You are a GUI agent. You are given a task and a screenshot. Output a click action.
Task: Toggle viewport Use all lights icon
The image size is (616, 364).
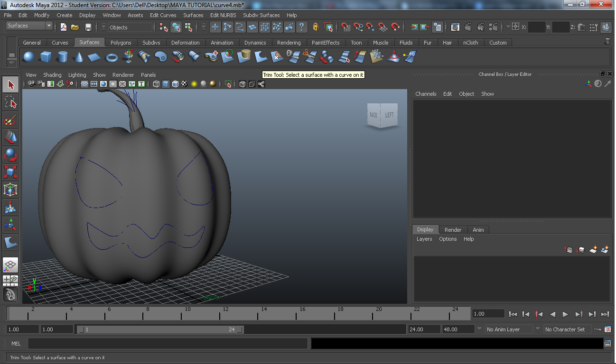[194, 84]
